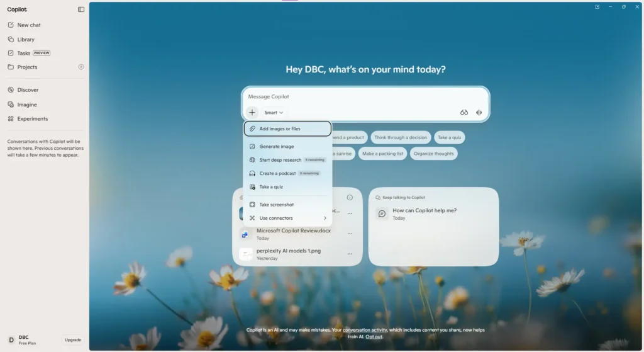Click the info icon on files card

[350, 198]
